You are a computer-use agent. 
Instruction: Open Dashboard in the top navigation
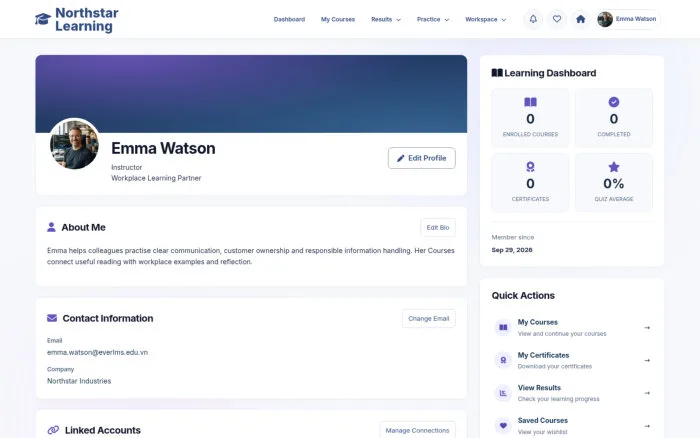pyautogui.click(x=289, y=19)
